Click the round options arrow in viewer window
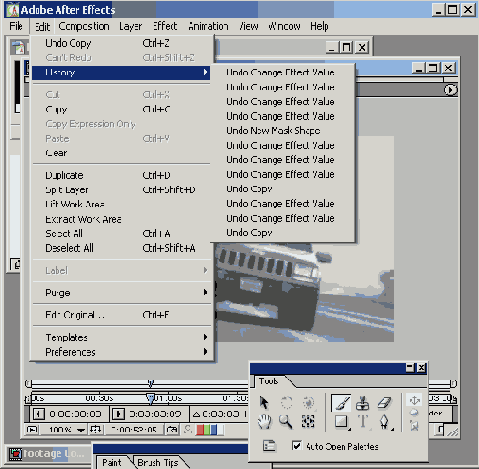The height and width of the screenshot is (469, 479). [450, 90]
